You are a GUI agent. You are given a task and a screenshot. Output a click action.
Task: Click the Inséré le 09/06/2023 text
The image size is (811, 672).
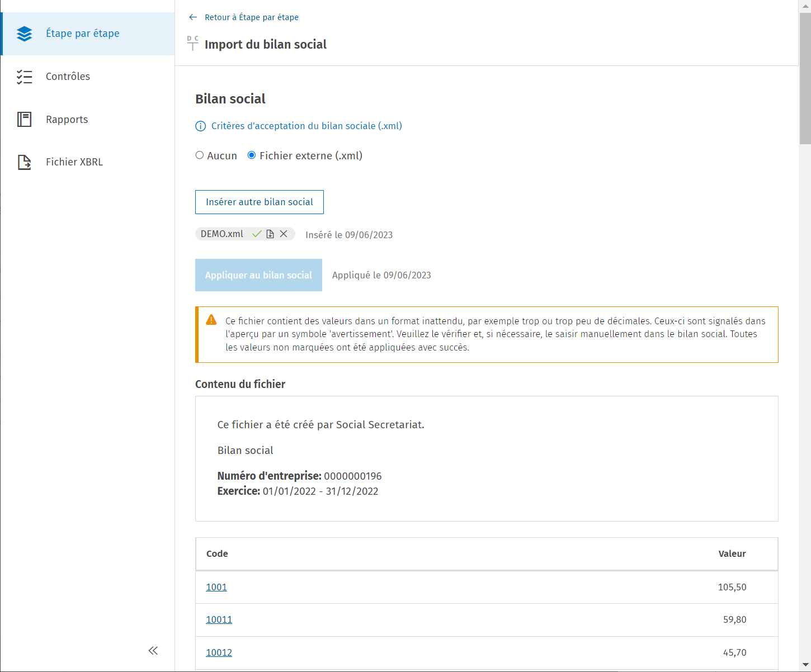pos(349,235)
